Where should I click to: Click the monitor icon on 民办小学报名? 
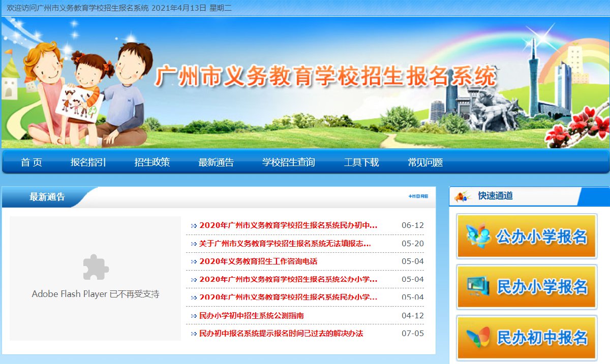coord(478,286)
